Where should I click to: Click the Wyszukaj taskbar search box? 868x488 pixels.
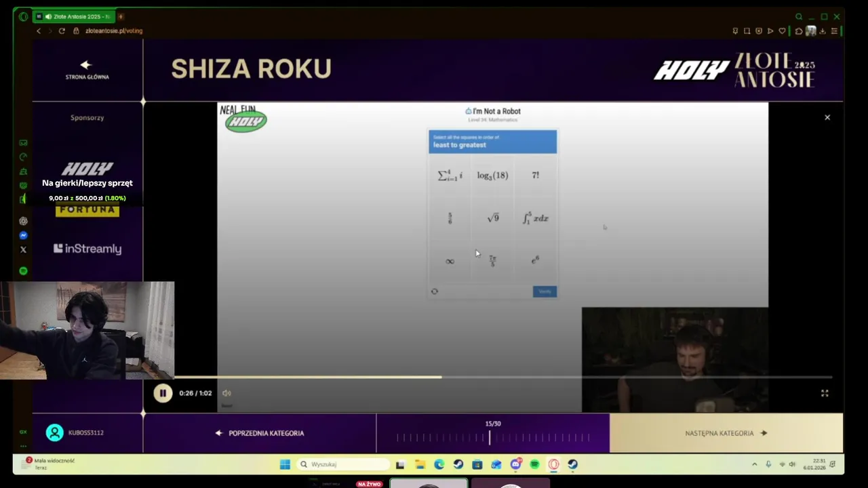pos(344,464)
